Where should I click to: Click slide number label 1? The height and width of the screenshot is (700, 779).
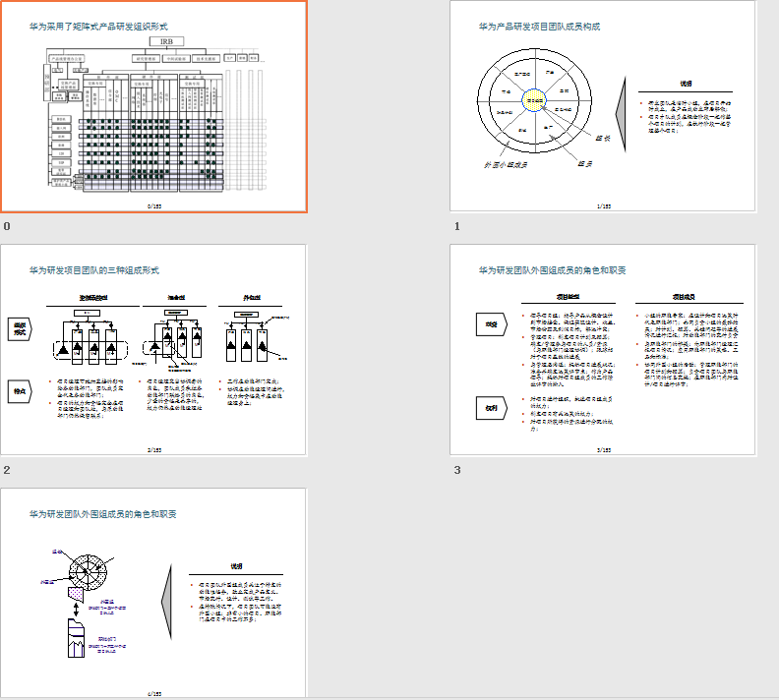(x=457, y=226)
